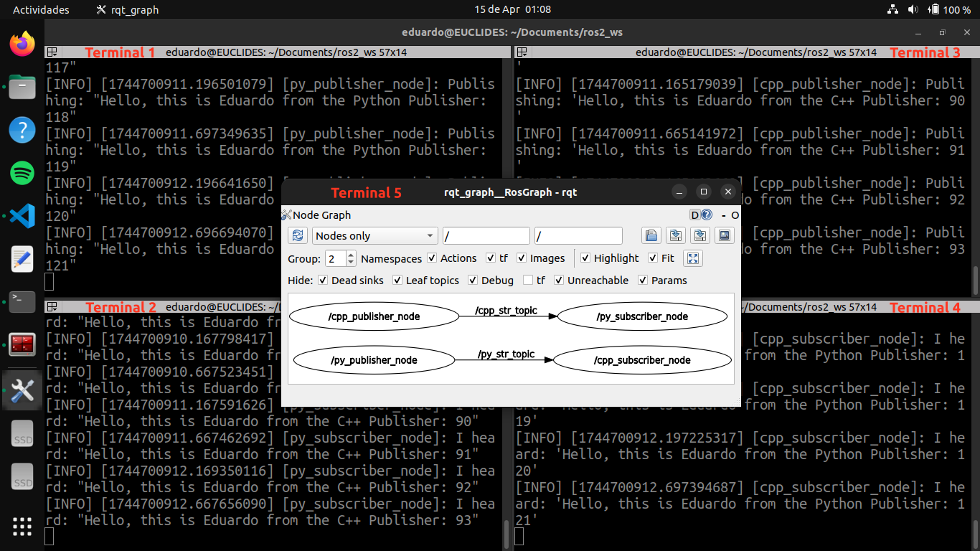Focus Terminal 1 title bar

pyautogui.click(x=279, y=52)
